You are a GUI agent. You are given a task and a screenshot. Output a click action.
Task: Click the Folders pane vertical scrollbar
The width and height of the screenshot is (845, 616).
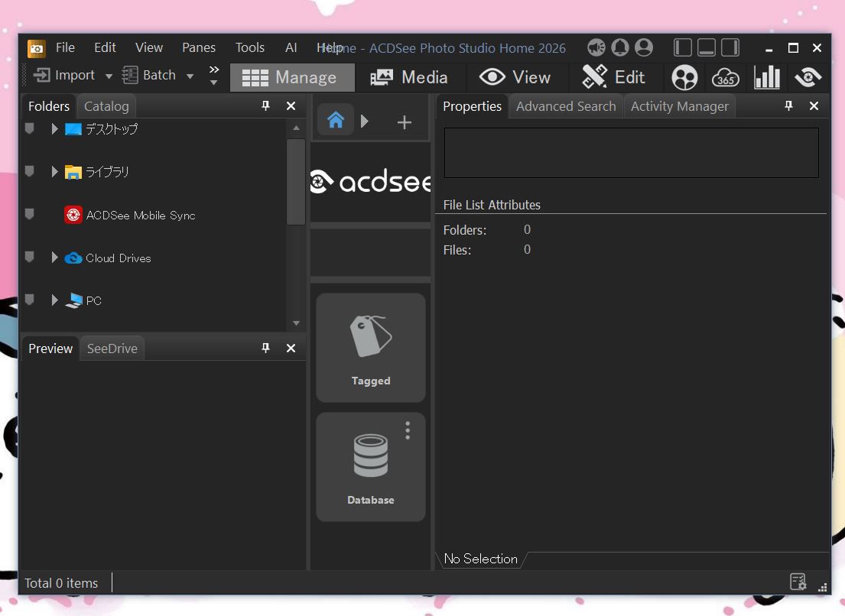[x=296, y=182]
